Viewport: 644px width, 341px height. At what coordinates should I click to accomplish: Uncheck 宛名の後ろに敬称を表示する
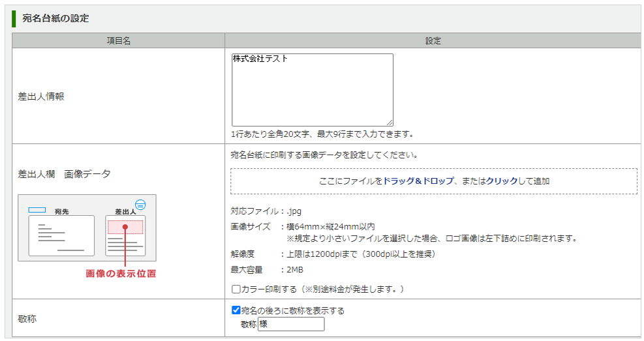coord(236,310)
